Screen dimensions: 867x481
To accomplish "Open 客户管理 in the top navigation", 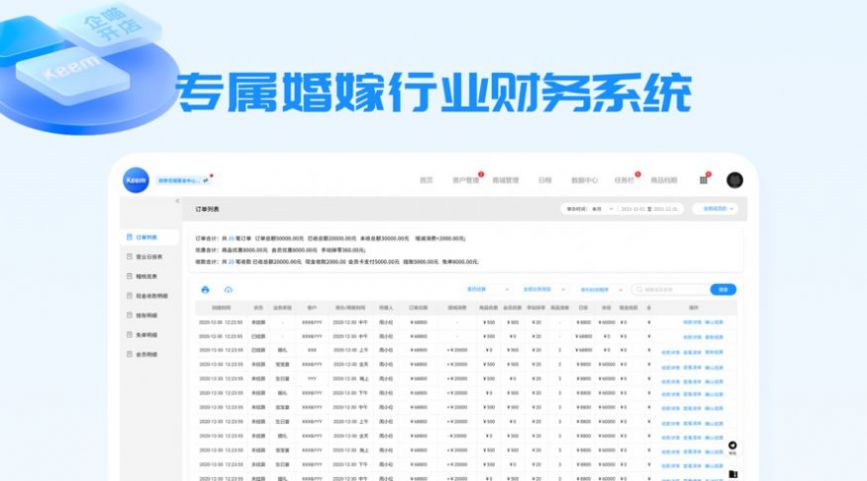I will point(465,180).
